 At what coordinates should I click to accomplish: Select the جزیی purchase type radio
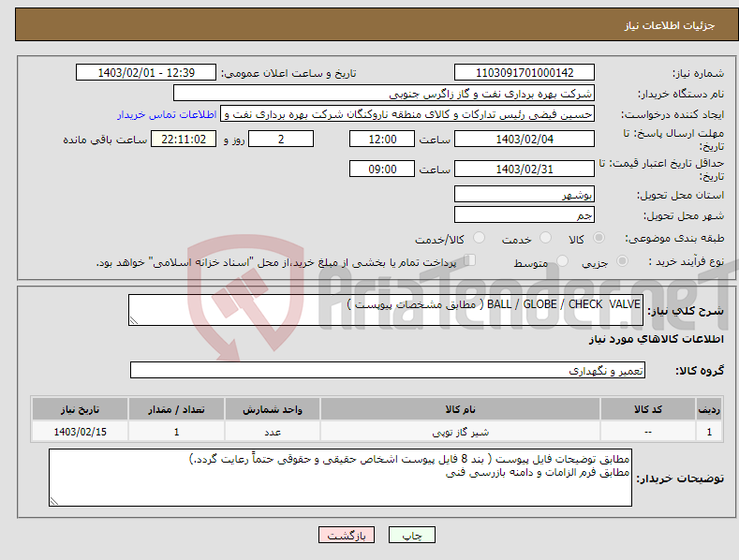(622, 260)
